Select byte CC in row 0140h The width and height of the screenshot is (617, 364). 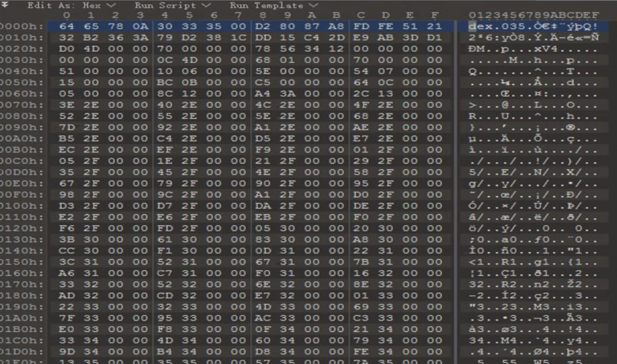(x=66, y=251)
